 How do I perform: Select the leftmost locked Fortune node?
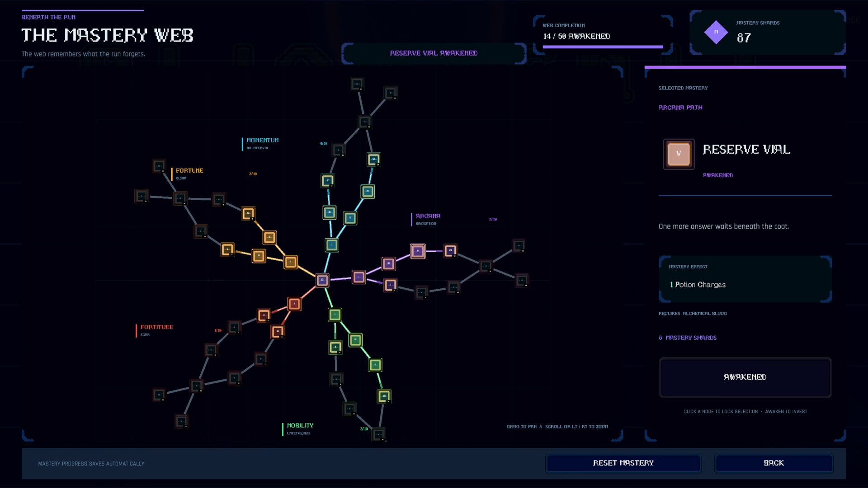[142, 196]
